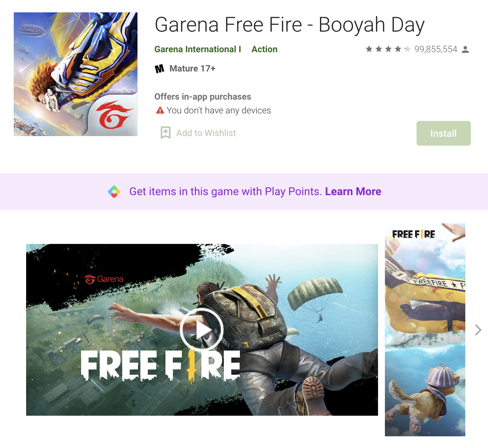Click the person icon beside review count

click(x=465, y=49)
